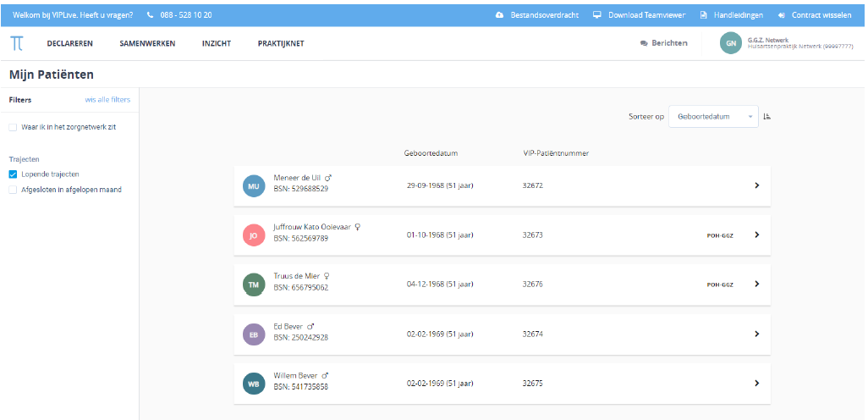The width and height of the screenshot is (868, 420).
Task: Open the Geboortedatum sort dropdown
Action: (x=712, y=117)
